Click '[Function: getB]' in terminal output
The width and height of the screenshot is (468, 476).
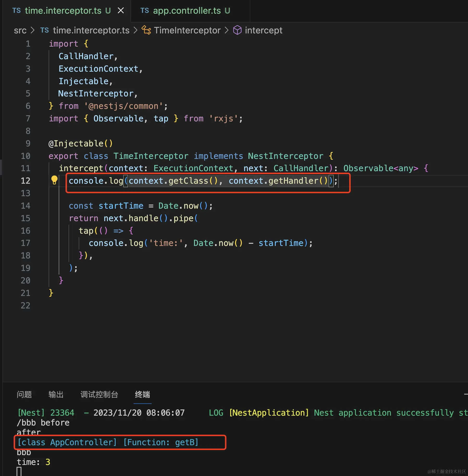[160, 442]
